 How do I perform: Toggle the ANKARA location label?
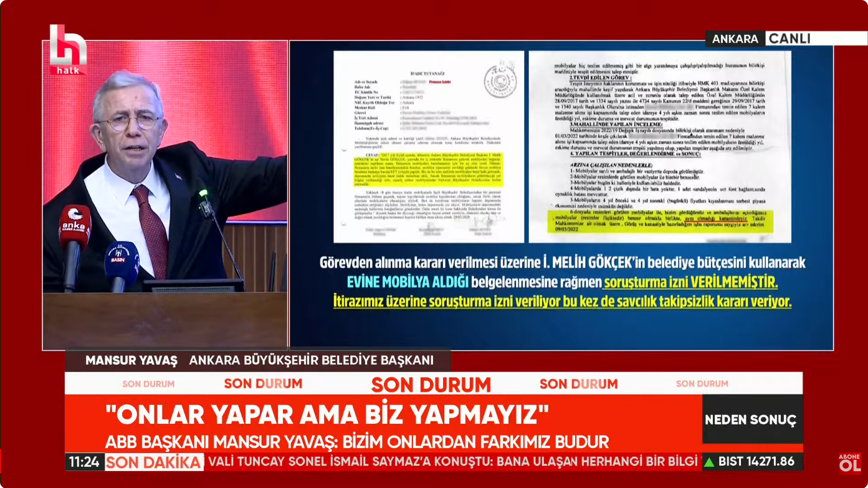click(735, 39)
